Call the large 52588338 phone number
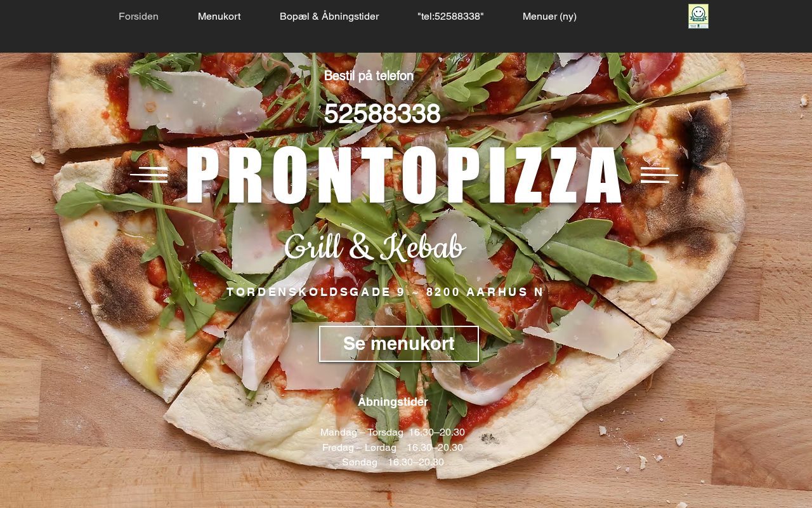 pos(382,114)
